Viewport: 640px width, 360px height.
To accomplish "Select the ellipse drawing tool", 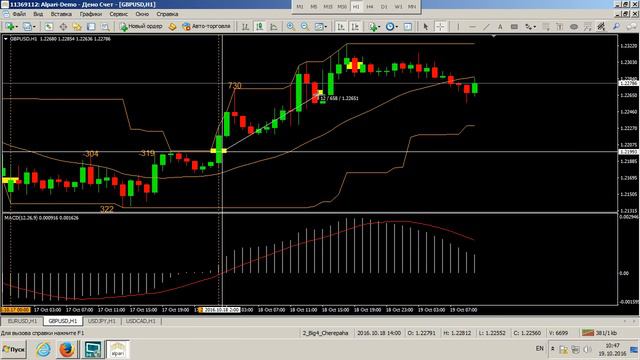I will coord(573,27).
